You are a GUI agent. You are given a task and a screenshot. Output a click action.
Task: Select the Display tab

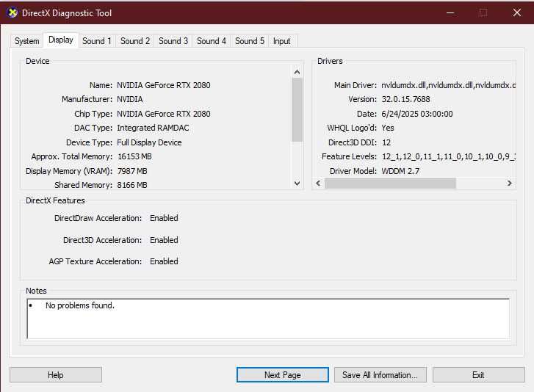(61, 40)
